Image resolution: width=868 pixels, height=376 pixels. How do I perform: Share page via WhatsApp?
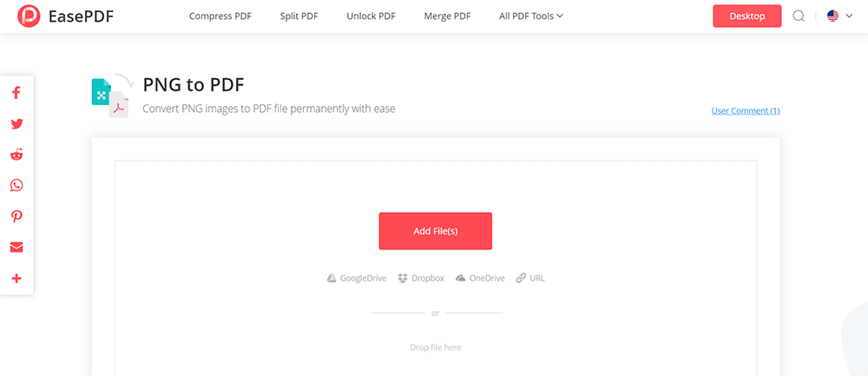(x=16, y=186)
